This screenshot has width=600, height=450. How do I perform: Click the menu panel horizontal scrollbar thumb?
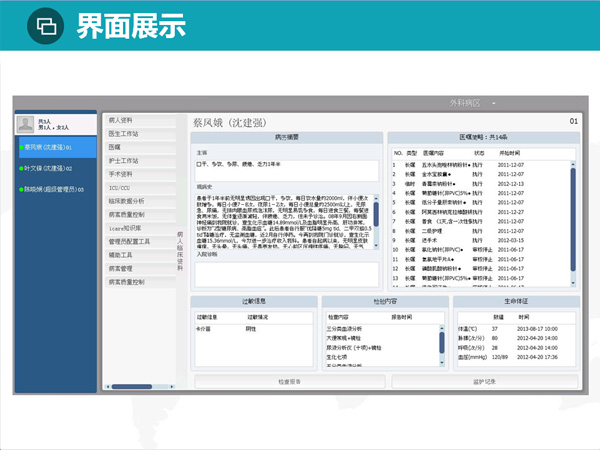pyautogui.click(x=132, y=386)
